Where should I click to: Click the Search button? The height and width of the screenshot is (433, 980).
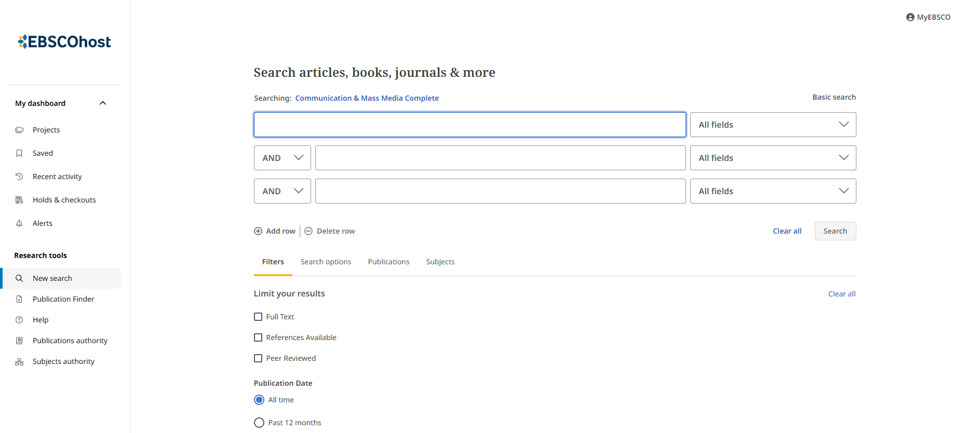tap(835, 231)
